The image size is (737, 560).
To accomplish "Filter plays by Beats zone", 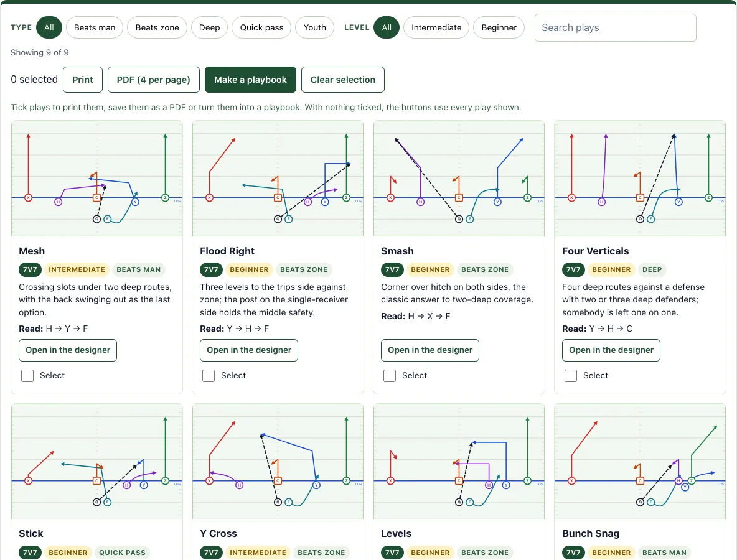I will (157, 28).
